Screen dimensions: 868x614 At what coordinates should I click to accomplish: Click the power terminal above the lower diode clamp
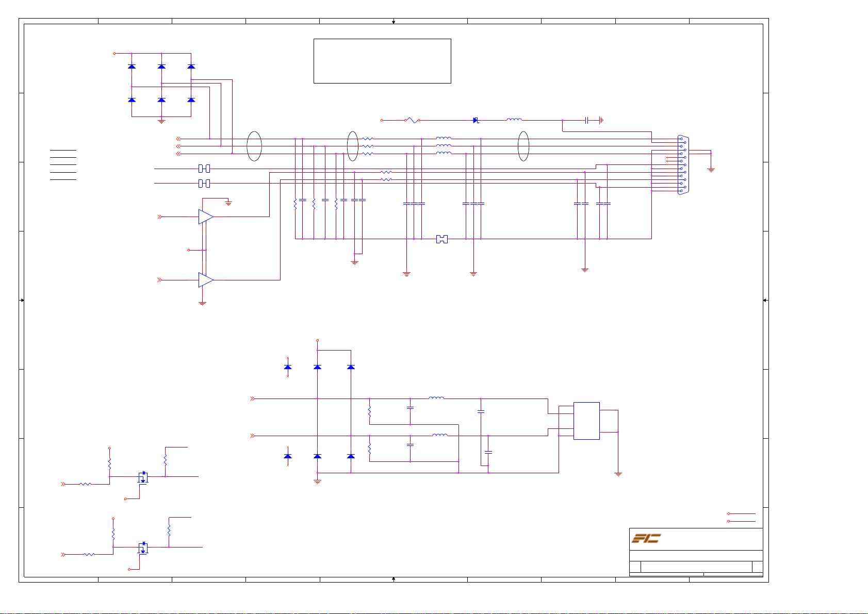pos(317,340)
